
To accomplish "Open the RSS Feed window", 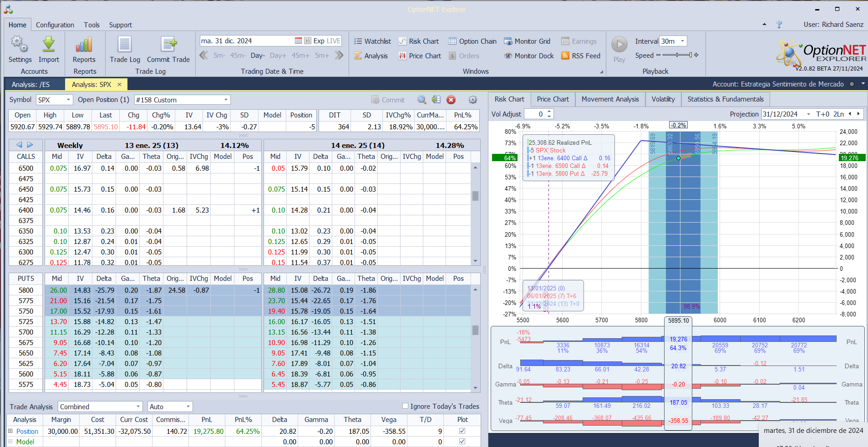I will pos(581,56).
